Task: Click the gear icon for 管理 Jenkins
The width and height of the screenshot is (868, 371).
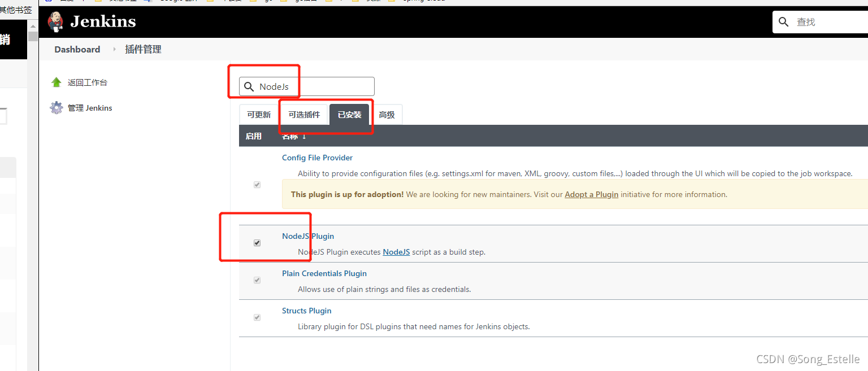Action: pyautogui.click(x=56, y=108)
